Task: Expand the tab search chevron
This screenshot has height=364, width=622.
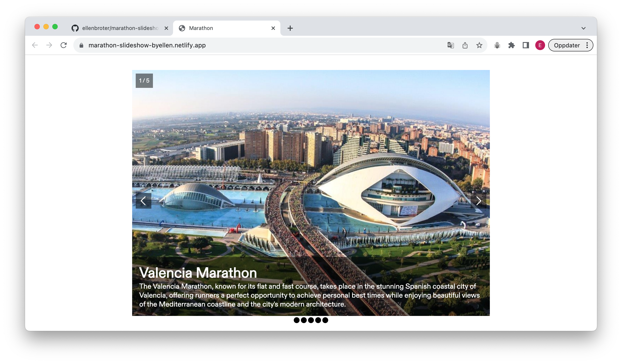Action: (584, 28)
